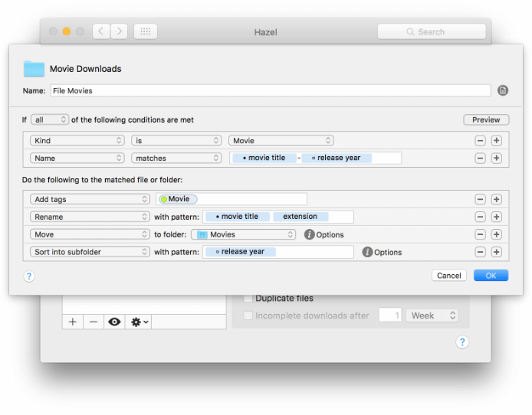This screenshot has height=415, width=532.
Task: Add condition after Kind row with plus
Action: click(x=497, y=141)
